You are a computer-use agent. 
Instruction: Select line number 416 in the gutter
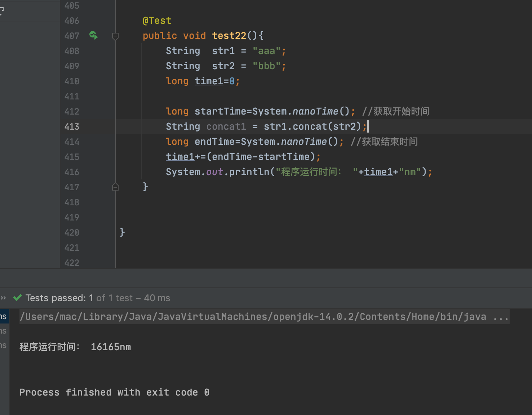[x=72, y=172]
